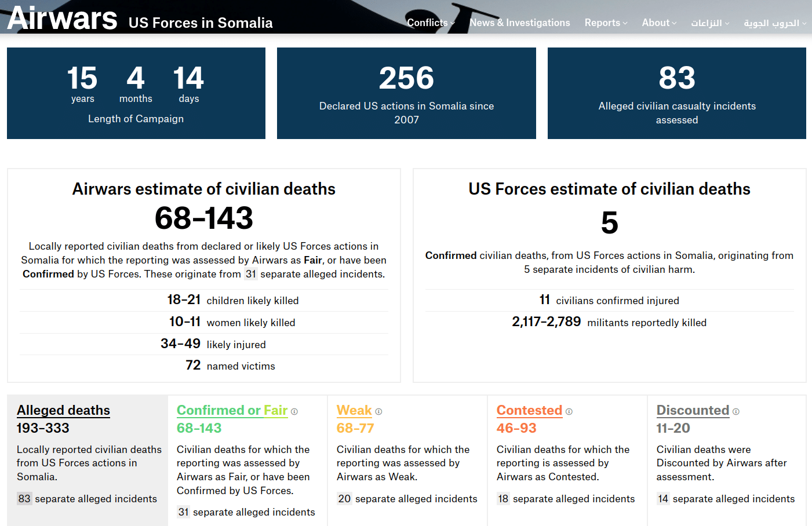This screenshot has height=526, width=812.
Task: Click the 256 declared US actions tile
Action: pos(406,93)
